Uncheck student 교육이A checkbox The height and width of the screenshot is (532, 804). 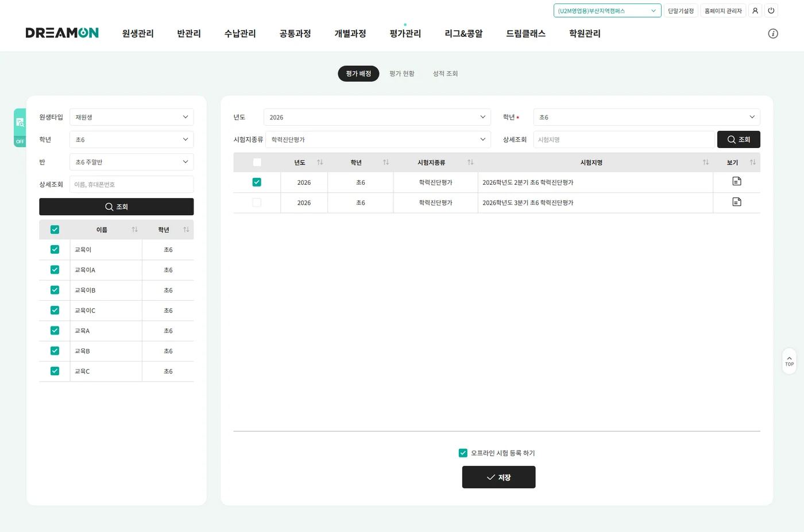click(x=55, y=270)
